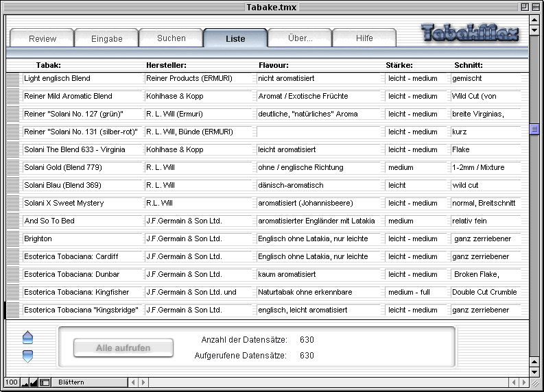The height and width of the screenshot is (392, 544).
Task: Click Reiner "Solani No. 131 (silber-rot)" entry
Action: point(82,132)
